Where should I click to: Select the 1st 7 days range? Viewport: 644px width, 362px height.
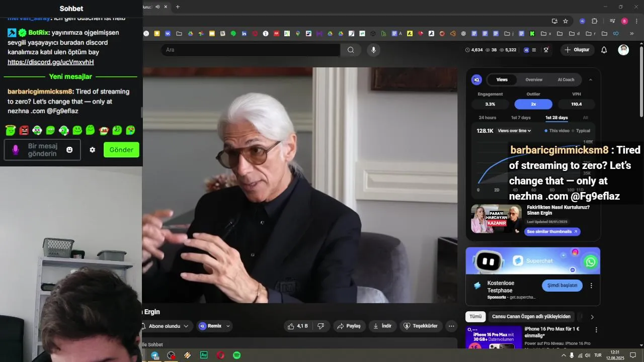pos(521,118)
